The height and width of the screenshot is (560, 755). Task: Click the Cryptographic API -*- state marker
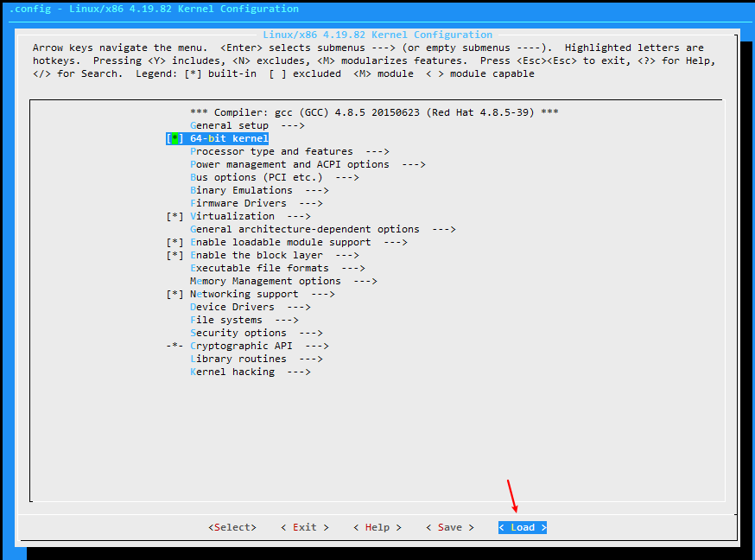tap(174, 347)
